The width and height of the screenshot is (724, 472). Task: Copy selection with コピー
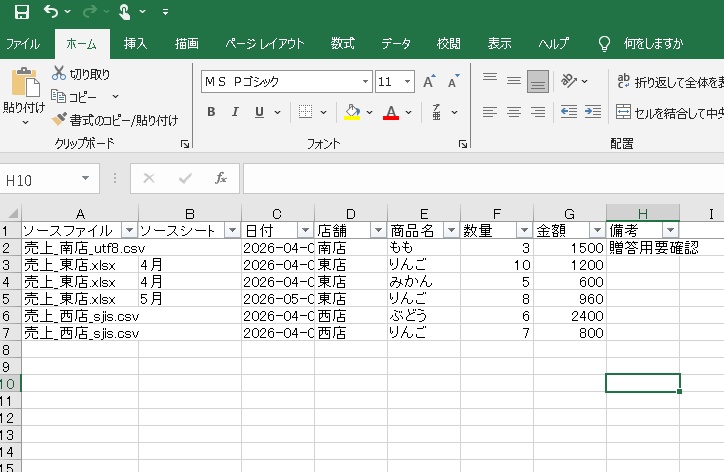coord(74,97)
